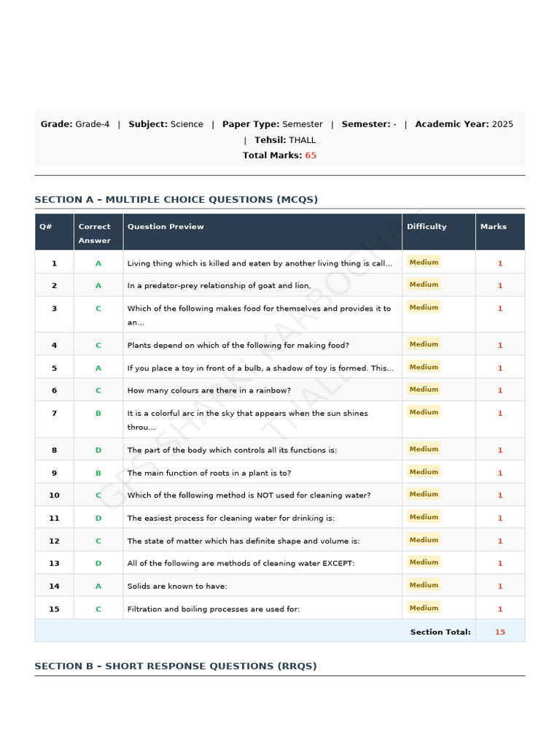This screenshot has height=747, width=560.
Task: Click the correct answer 'C' for question 3
Action: [x=98, y=309]
